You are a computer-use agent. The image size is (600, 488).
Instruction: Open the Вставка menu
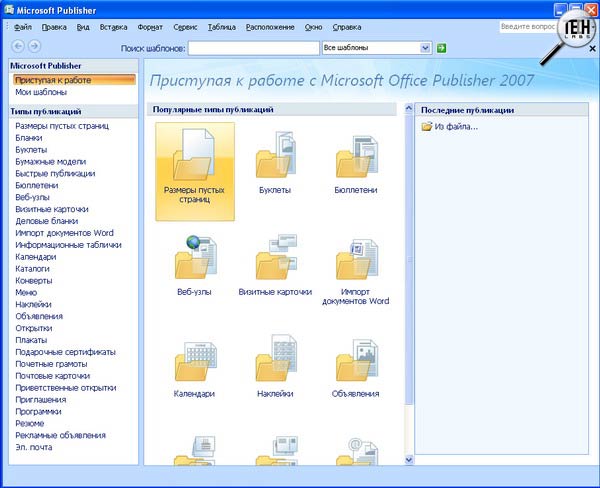click(x=113, y=27)
